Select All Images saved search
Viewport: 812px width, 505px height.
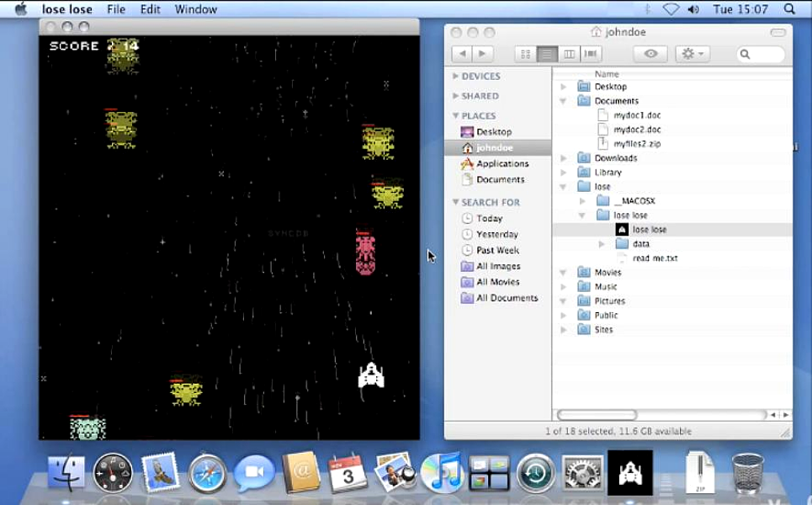pos(497,266)
